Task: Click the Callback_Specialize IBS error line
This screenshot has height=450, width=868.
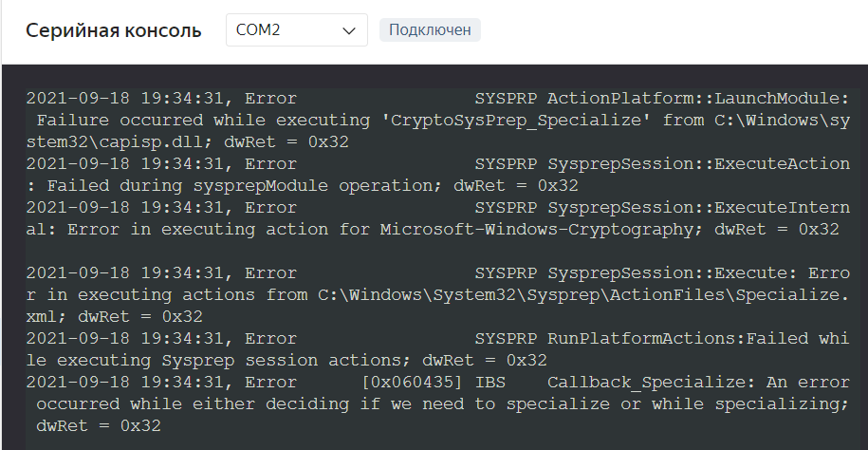Action: pos(655,383)
